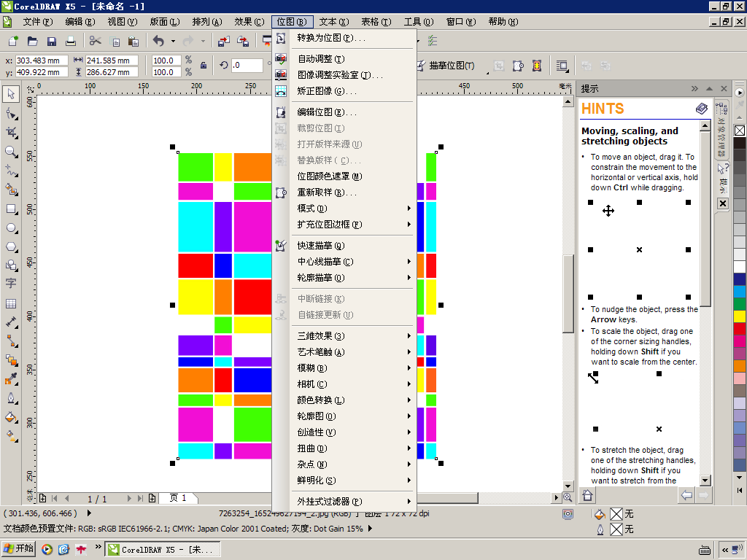The height and width of the screenshot is (560, 747).
Task: Pick the no-color X swatch
Action: tap(740, 131)
